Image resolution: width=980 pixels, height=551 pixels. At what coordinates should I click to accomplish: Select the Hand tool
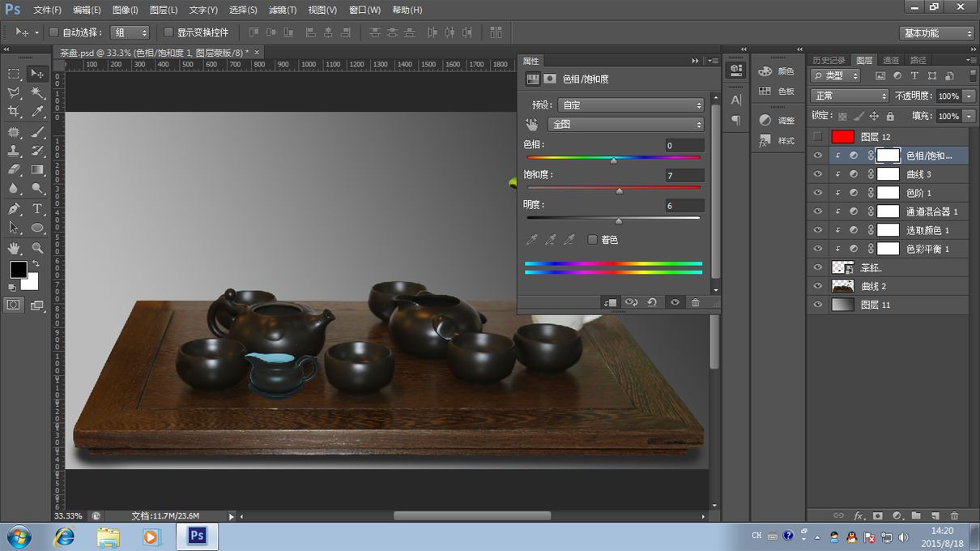coord(14,248)
